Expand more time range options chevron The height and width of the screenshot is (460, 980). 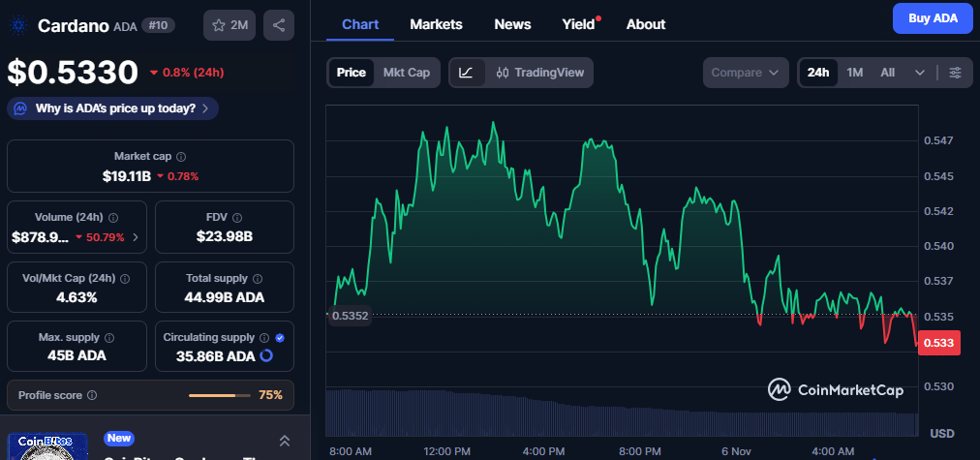(x=920, y=73)
